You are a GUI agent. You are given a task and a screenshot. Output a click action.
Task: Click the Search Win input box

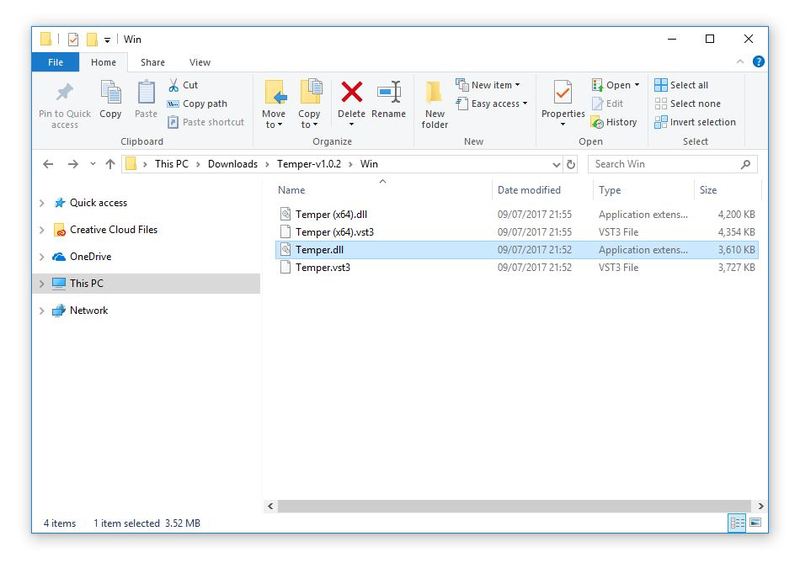pyautogui.click(x=663, y=164)
